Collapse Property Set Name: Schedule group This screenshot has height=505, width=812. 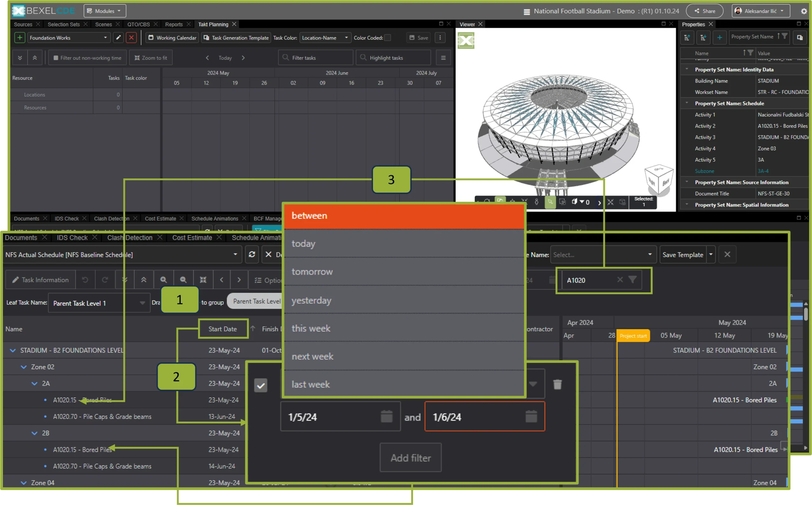point(687,103)
